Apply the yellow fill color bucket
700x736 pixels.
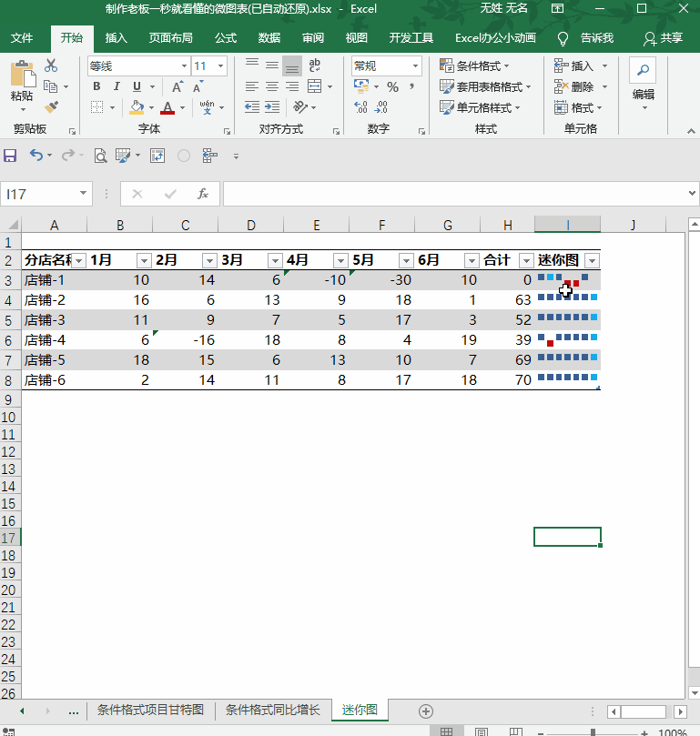click(x=137, y=107)
